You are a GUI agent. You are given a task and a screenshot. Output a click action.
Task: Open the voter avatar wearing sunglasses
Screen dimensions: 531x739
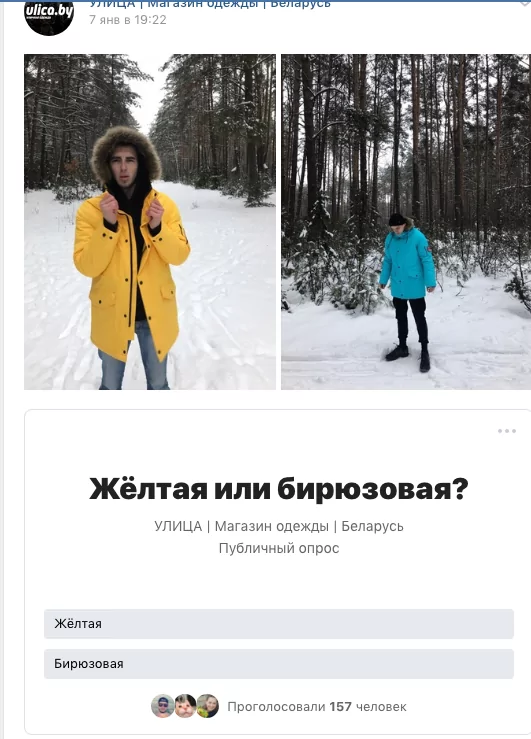pyautogui.click(x=162, y=706)
